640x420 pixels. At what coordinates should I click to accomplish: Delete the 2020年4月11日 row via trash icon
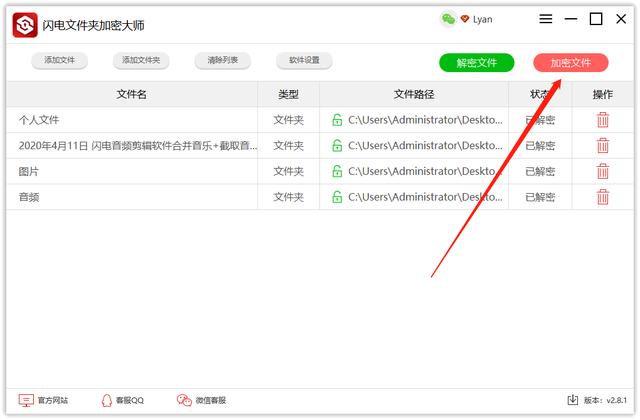point(603,146)
